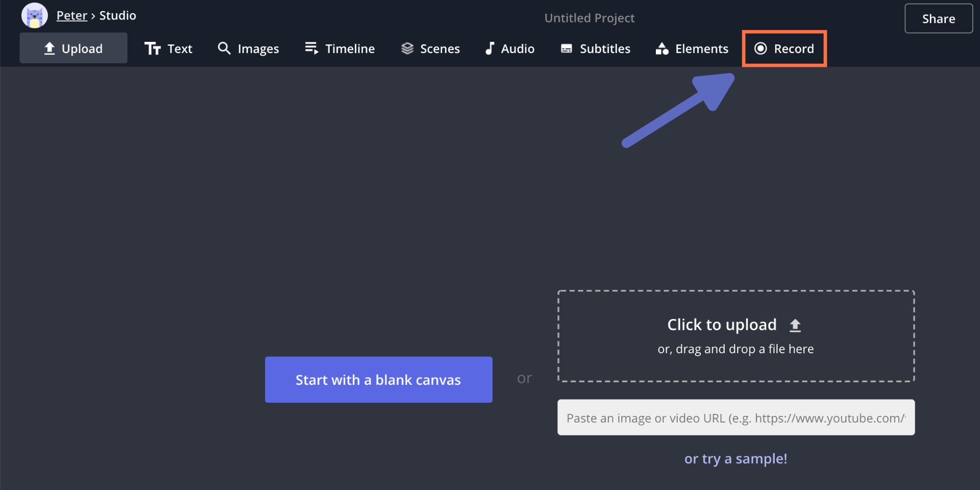The height and width of the screenshot is (490, 980).
Task: Start recording via the Record button
Action: [x=784, y=48]
